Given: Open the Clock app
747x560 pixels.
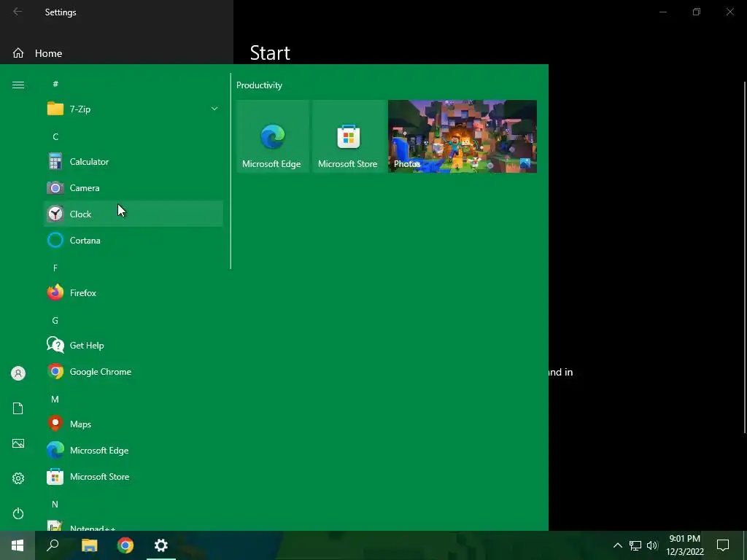Looking at the screenshot, I should [x=133, y=214].
